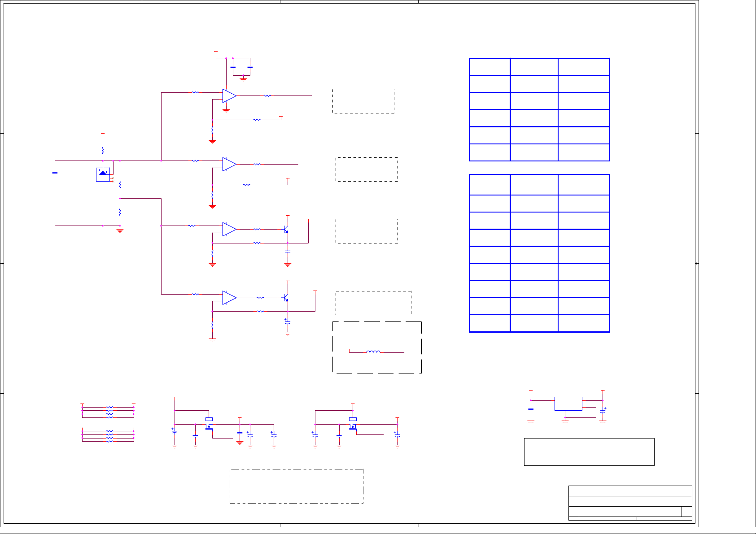This screenshot has width=756, height=534.
Task: Select the right decoupling capacitor above the top op-amp
Action: (250, 67)
